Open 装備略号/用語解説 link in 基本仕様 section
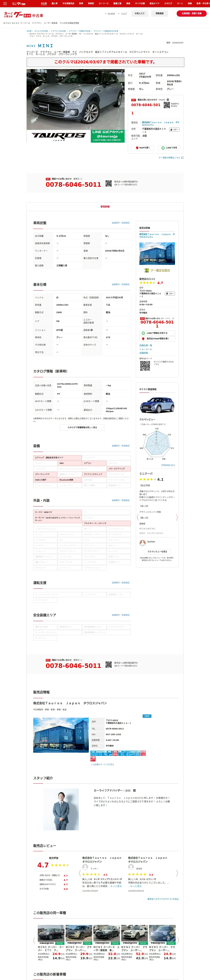Viewport: 210px width, 980px height. point(120,284)
